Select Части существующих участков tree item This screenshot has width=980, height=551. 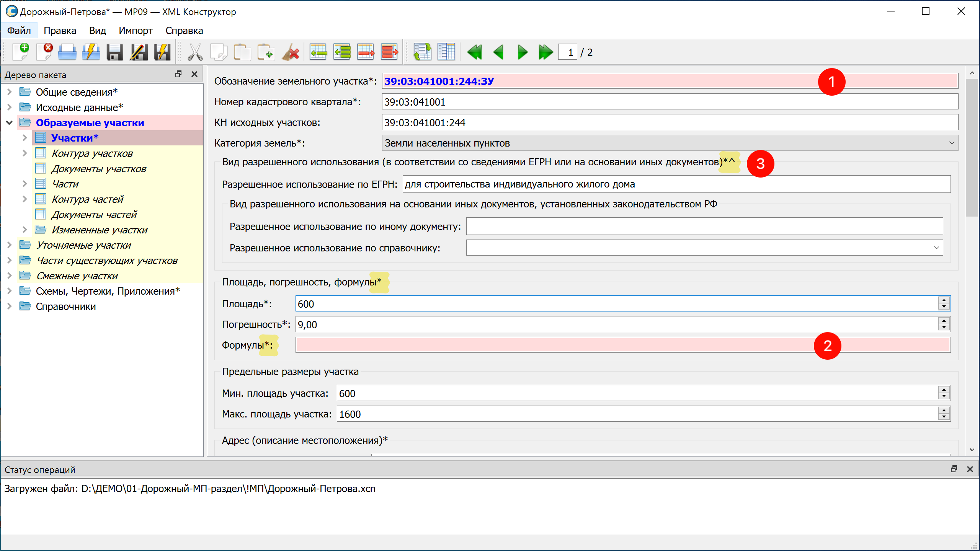(107, 261)
